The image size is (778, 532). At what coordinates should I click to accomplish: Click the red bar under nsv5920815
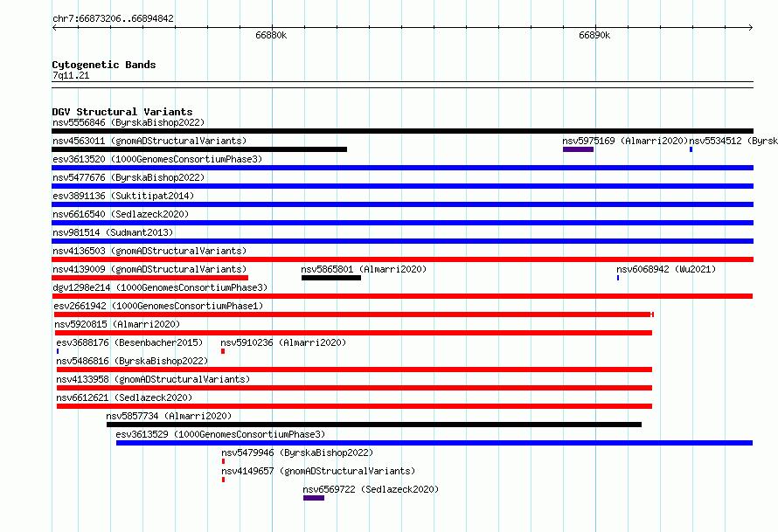[x=353, y=333]
